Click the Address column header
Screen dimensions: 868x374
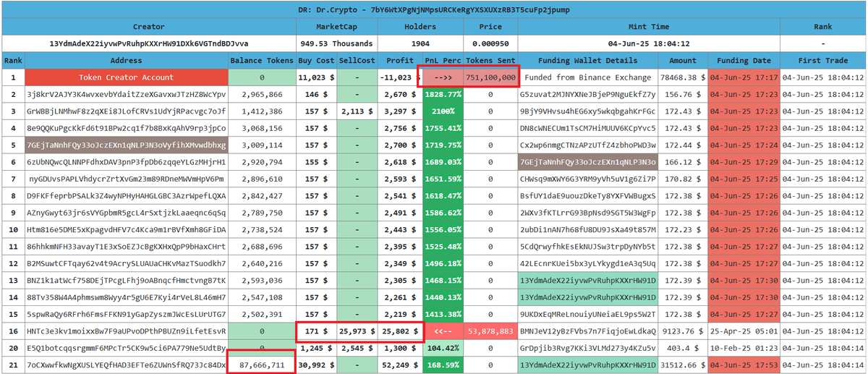[x=126, y=60]
